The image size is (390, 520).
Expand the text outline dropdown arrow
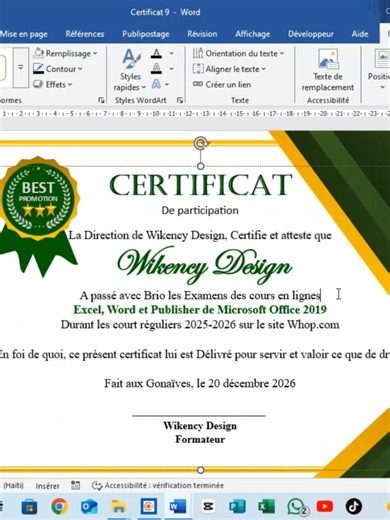point(171,69)
